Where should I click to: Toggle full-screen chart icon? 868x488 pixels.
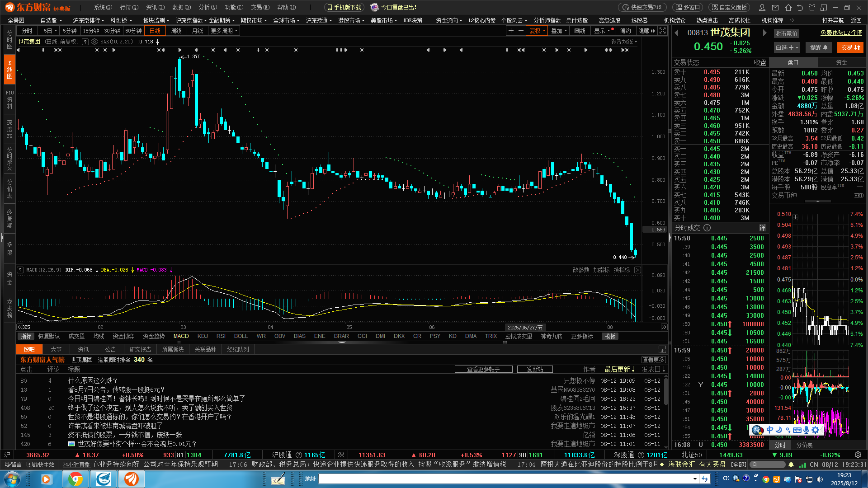(662, 31)
